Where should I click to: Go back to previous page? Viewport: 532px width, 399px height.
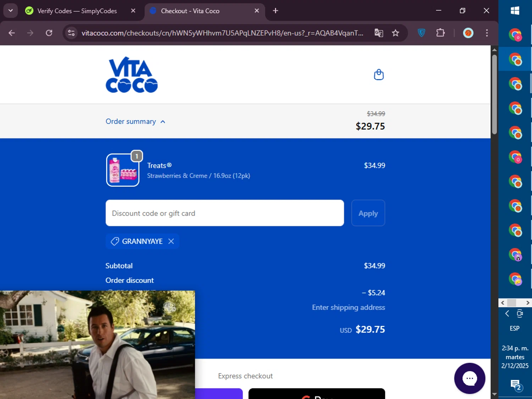(12, 33)
